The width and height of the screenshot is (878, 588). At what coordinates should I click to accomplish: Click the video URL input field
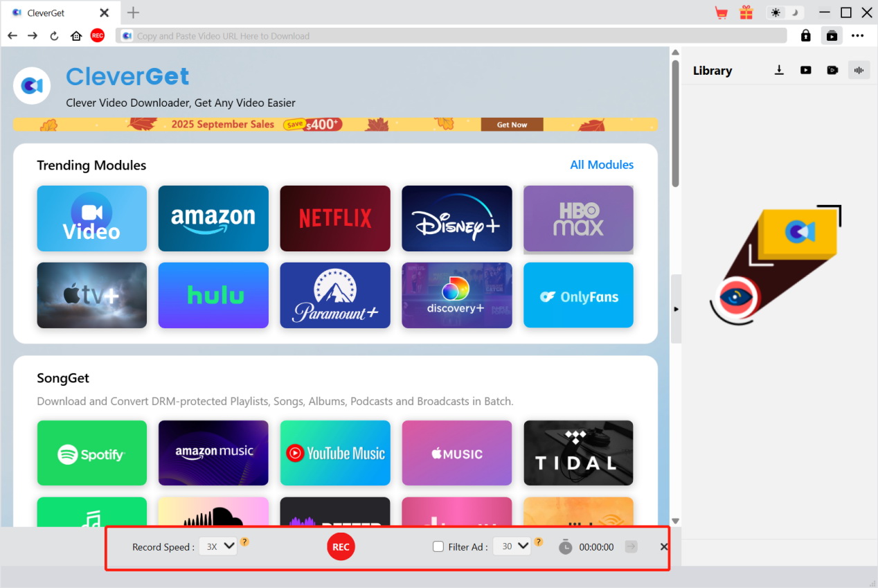click(451, 35)
